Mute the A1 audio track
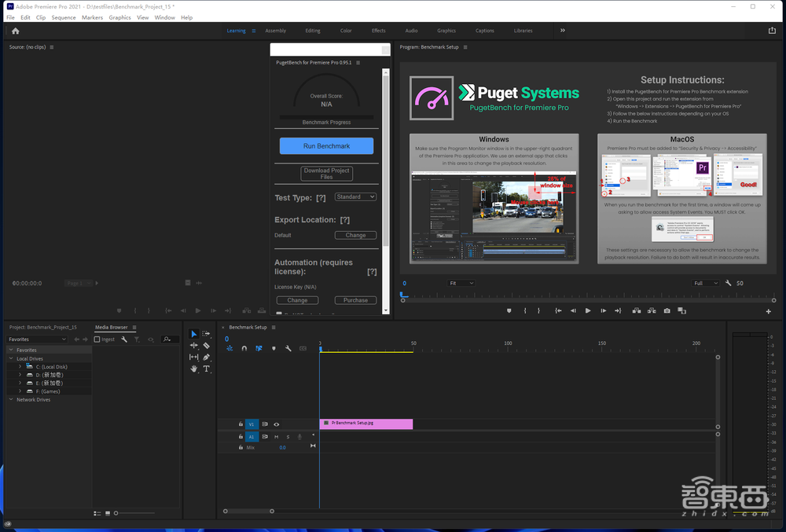The width and height of the screenshot is (786, 532). [276, 437]
